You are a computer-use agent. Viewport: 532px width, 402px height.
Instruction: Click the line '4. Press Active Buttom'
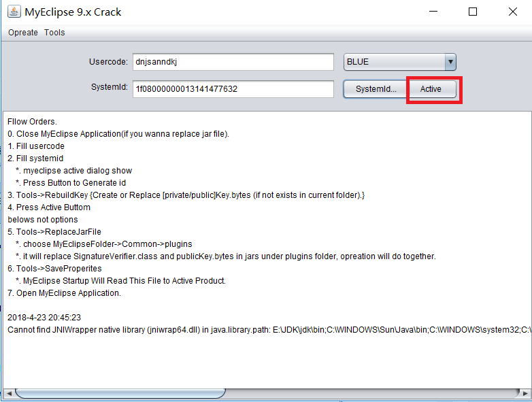49,207
